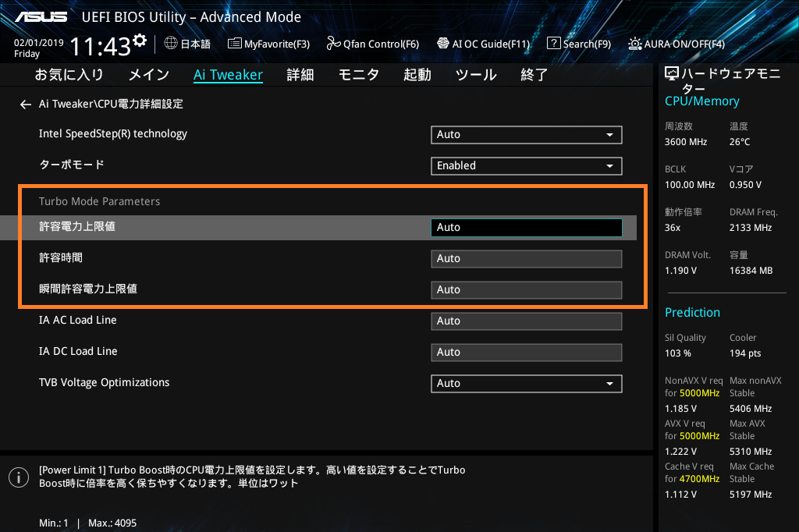This screenshot has height=532, width=799.
Task: Click the CPU/Memory heading in hardware monitor
Action: pyautogui.click(x=702, y=101)
